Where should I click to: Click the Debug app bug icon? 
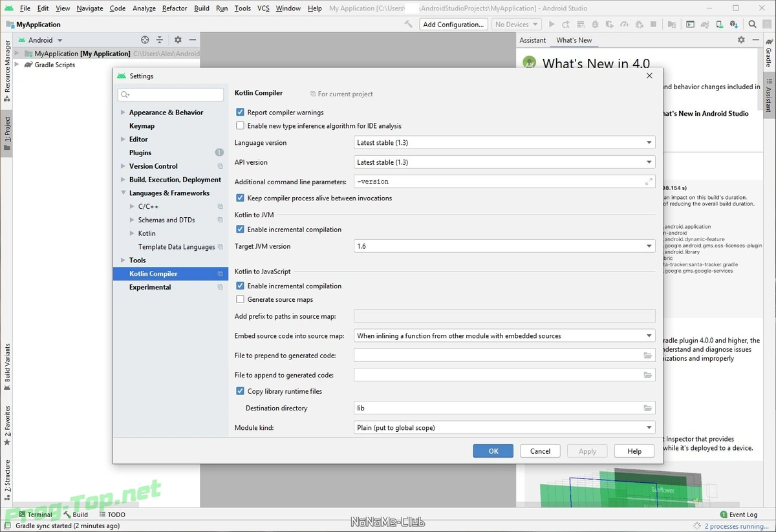595,24
